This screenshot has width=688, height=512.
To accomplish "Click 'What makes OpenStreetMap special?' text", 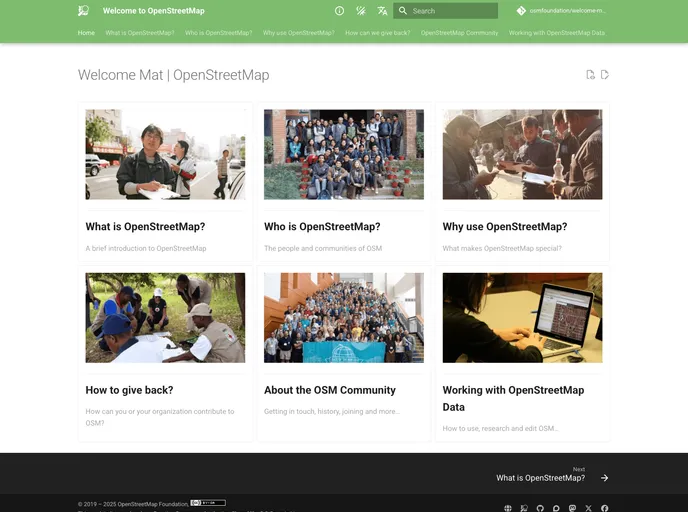I will [x=502, y=248].
